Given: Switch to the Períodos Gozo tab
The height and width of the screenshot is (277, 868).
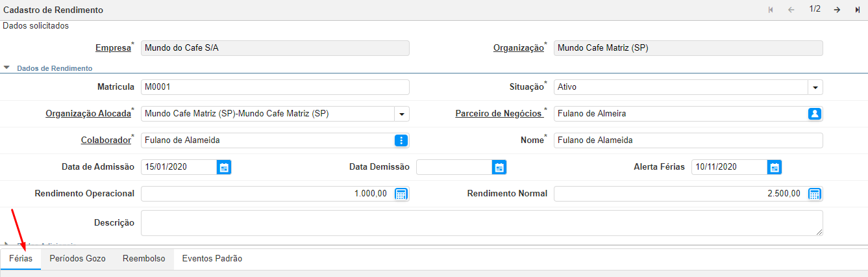Looking at the screenshot, I should point(77,259).
